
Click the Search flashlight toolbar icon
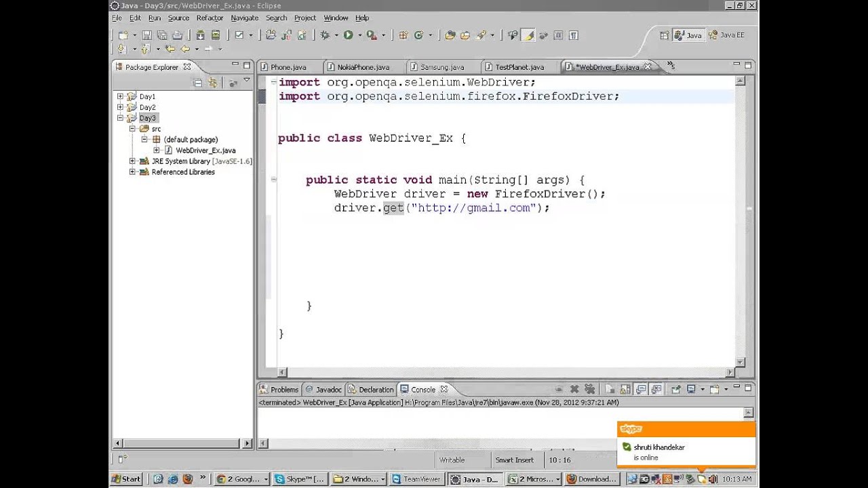tap(481, 35)
